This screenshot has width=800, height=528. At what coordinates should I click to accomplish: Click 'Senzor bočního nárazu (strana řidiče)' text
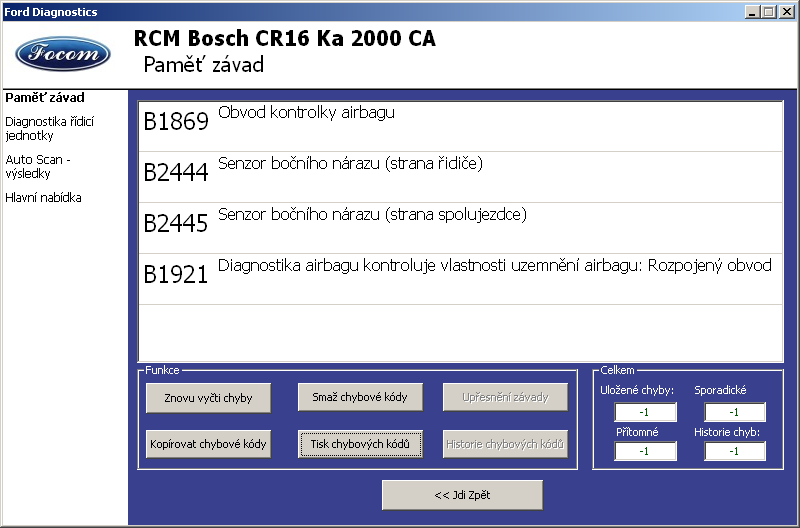point(350,163)
